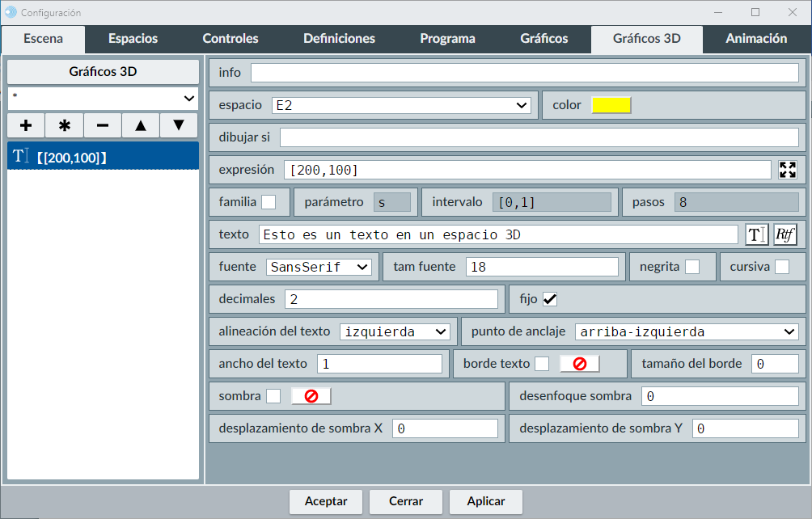Move graphic up with up arrow
Screen dimensions: 812x519
(x=141, y=125)
